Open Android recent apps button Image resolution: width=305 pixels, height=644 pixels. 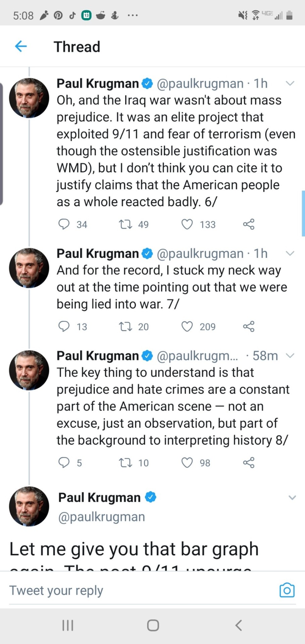click(68, 625)
